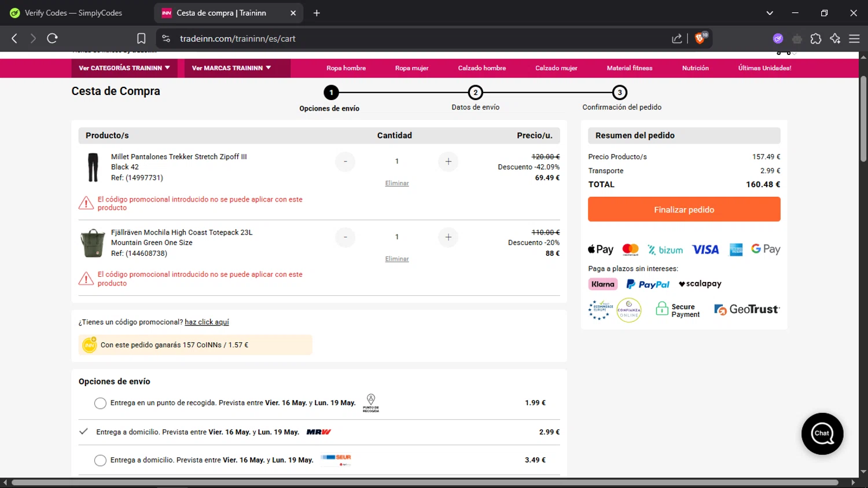
Task: Open Calzado hombre menu
Action: (x=482, y=68)
